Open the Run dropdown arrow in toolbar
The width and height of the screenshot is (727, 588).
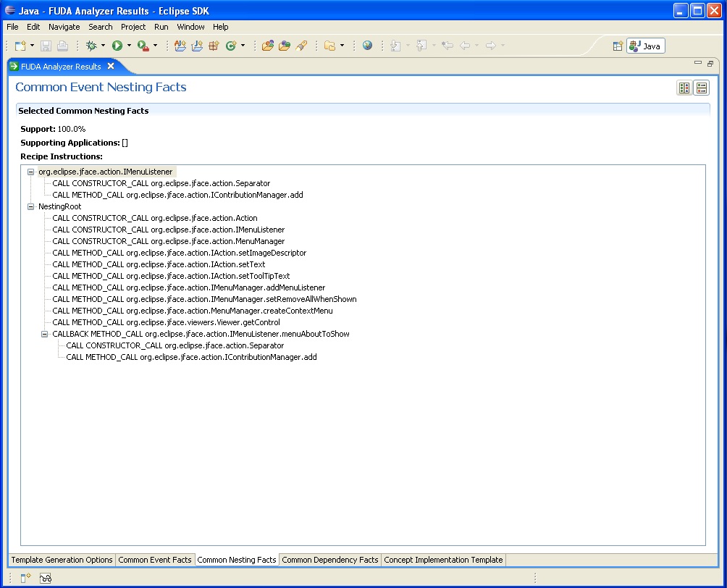click(x=130, y=46)
